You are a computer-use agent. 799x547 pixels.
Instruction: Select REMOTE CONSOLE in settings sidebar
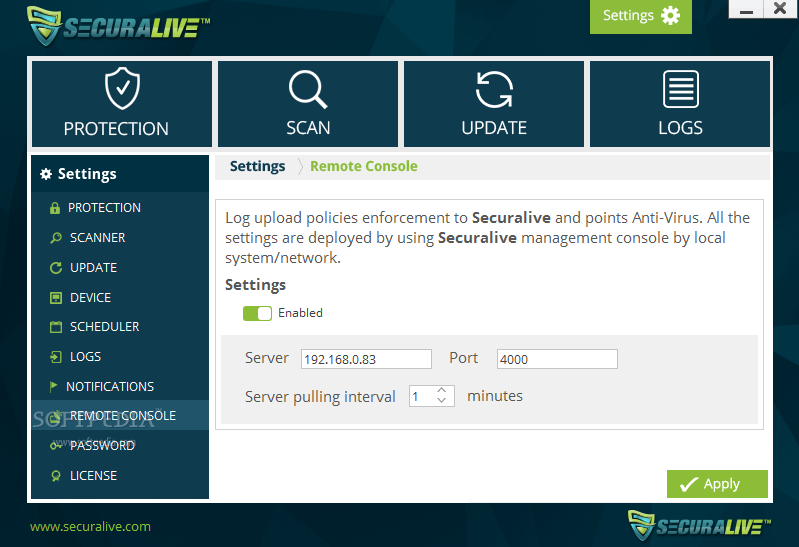coord(120,415)
